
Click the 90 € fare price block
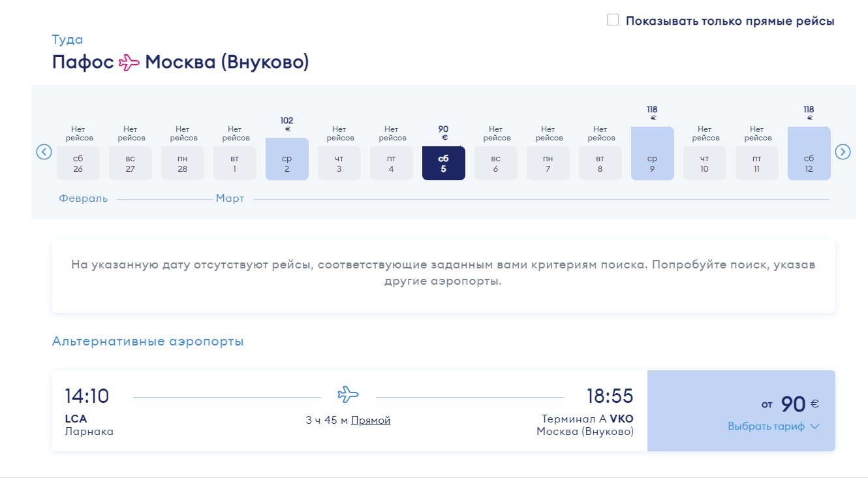click(x=741, y=411)
